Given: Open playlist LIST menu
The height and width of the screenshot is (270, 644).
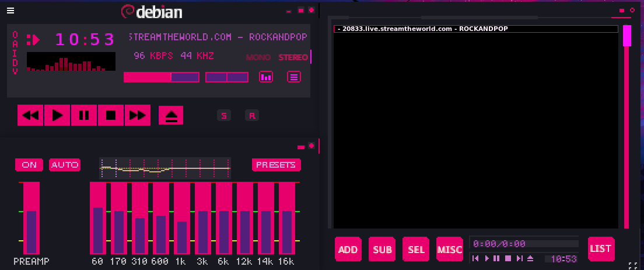Looking at the screenshot, I should [x=601, y=249].
